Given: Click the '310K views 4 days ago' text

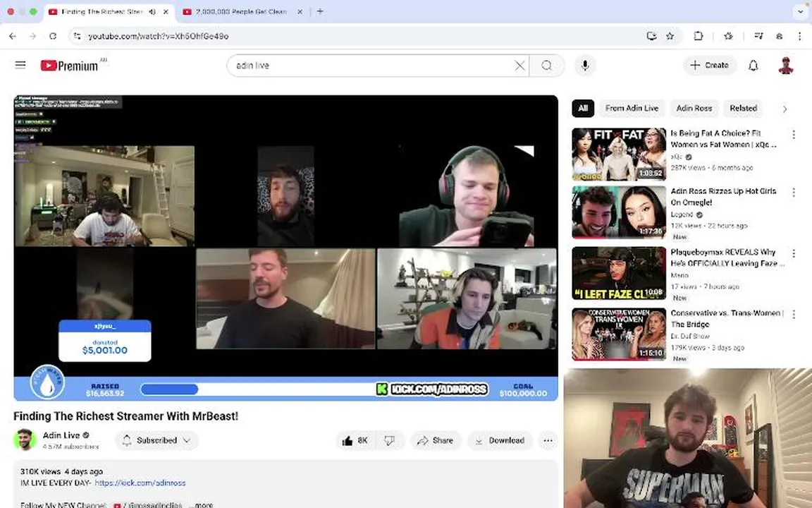Looking at the screenshot, I should point(61,472).
